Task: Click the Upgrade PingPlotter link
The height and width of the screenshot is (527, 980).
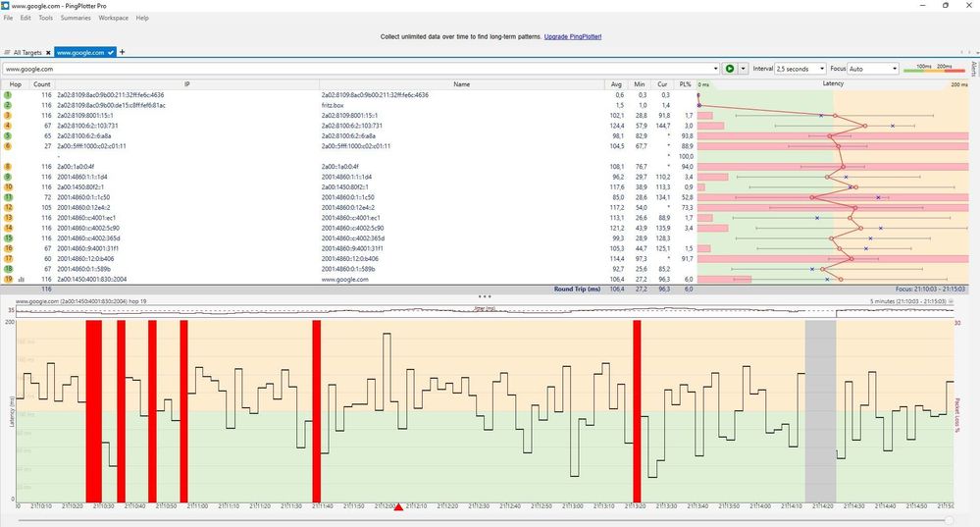Action: (573, 37)
